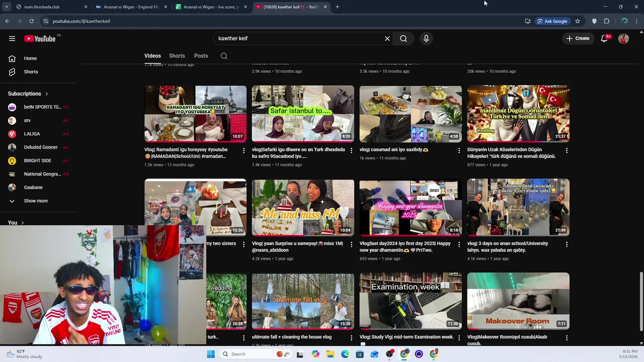Clear the search box with the X icon

(x=387, y=39)
